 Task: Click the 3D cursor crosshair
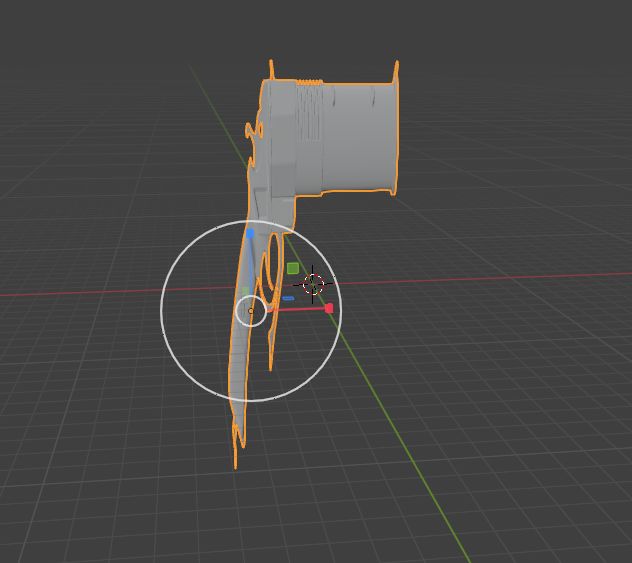313,284
